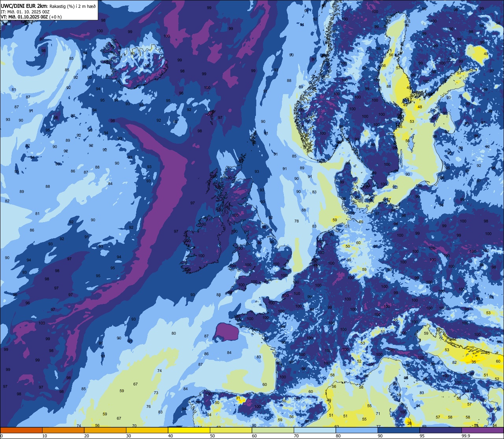Select the pale yellow 50–60 legend band

(x=231, y=430)
